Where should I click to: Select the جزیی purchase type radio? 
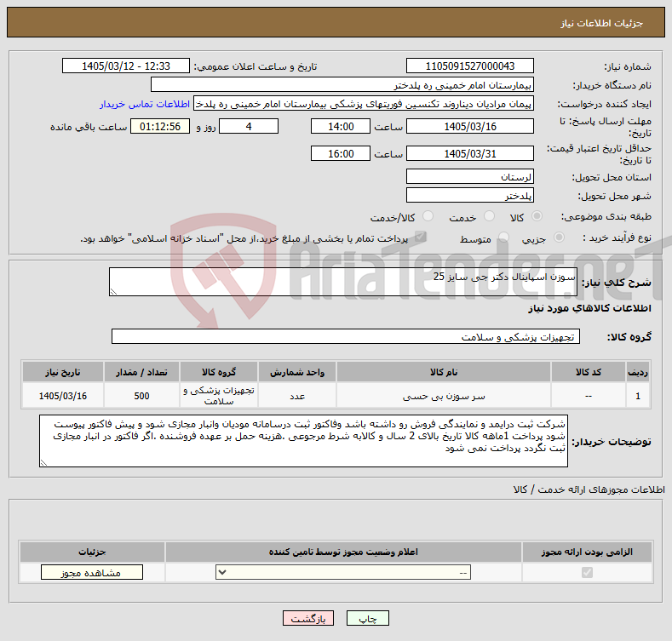pyautogui.click(x=559, y=238)
